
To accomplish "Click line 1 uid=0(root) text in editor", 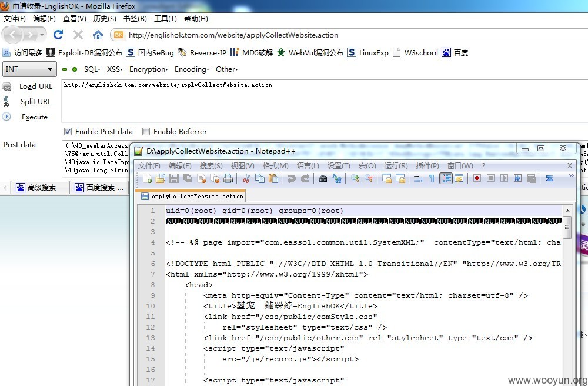I will (255, 211).
